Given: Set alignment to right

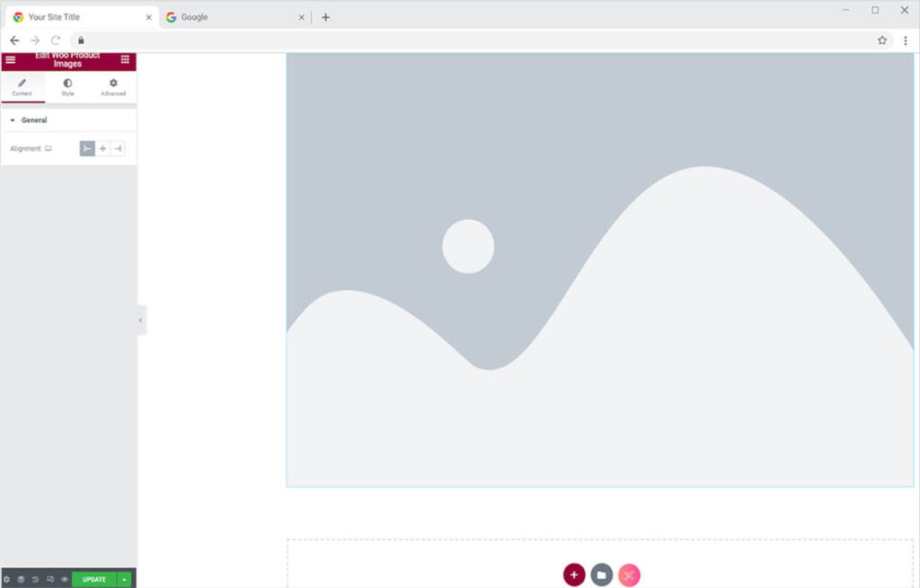Looking at the screenshot, I should pos(118,149).
